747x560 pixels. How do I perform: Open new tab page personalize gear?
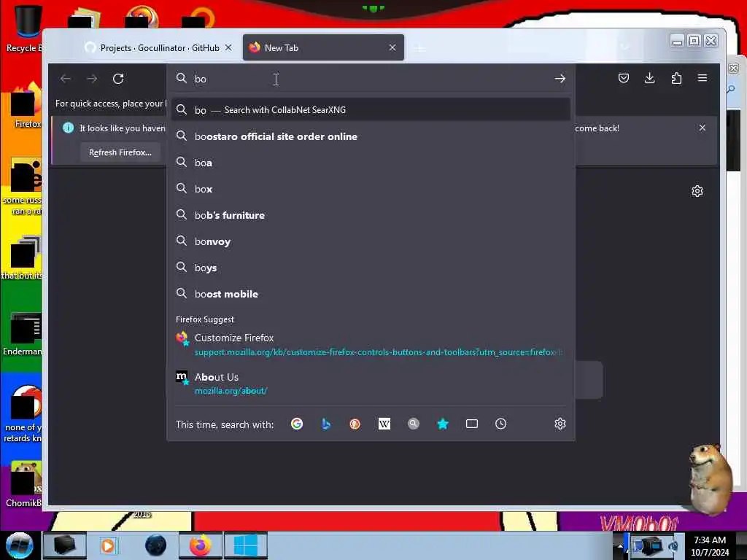(697, 191)
